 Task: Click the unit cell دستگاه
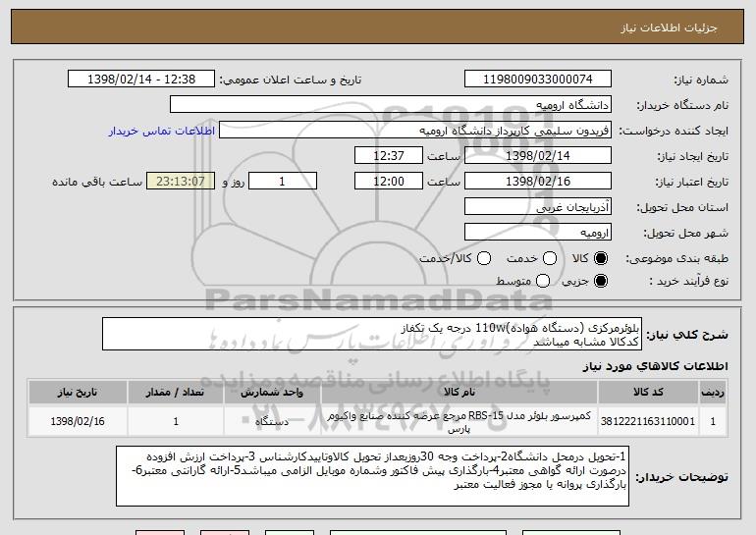pos(272,421)
